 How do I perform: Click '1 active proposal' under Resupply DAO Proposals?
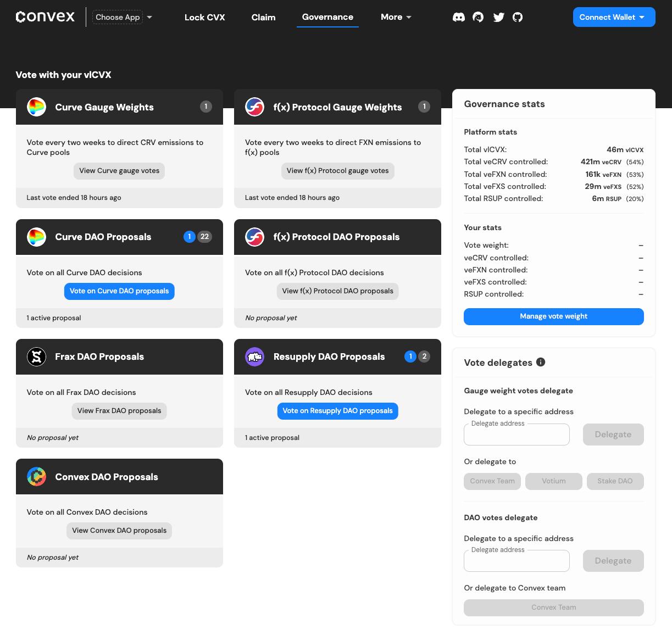272,438
